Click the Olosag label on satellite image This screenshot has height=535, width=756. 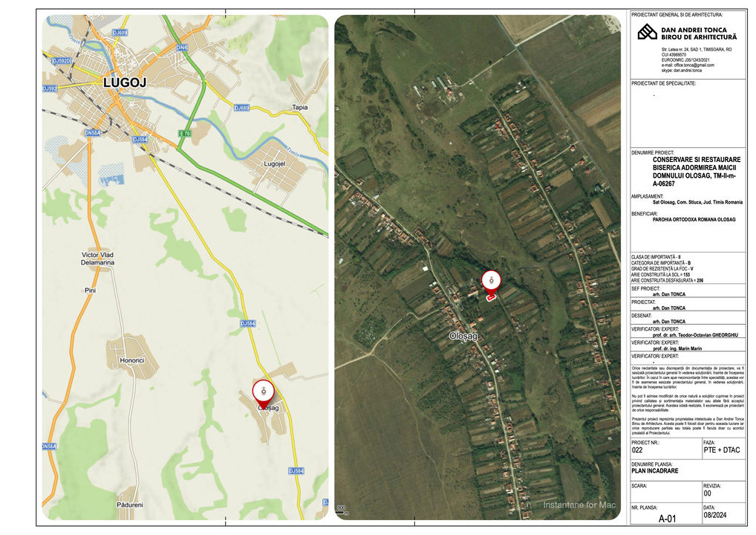(463, 336)
